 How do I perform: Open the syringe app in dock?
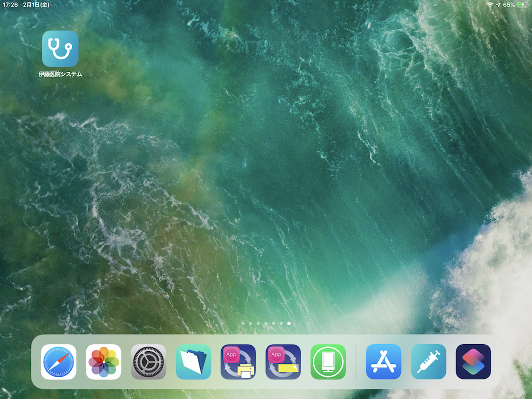(x=428, y=362)
